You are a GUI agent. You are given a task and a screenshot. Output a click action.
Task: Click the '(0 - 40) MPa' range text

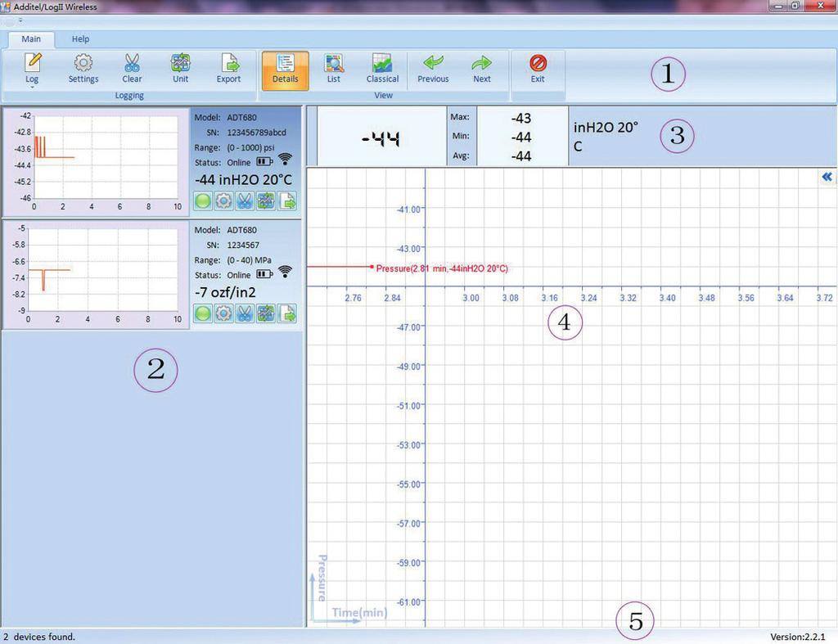point(249,260)
